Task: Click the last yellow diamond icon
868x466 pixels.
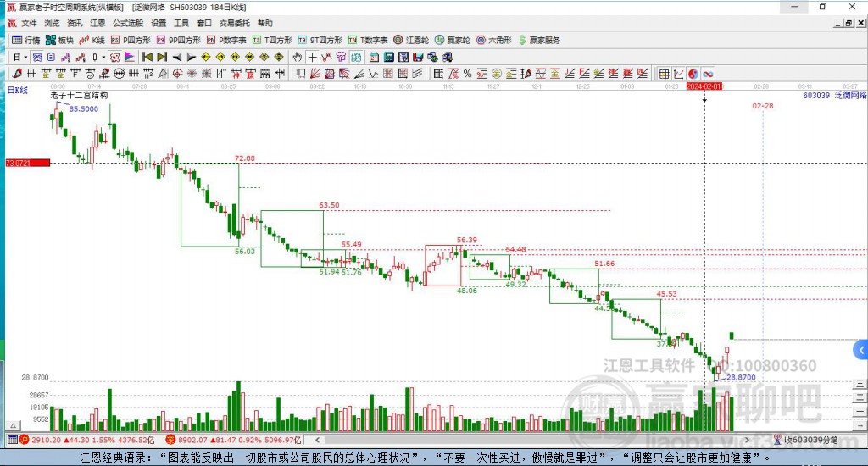Action: tap(278, 57)
